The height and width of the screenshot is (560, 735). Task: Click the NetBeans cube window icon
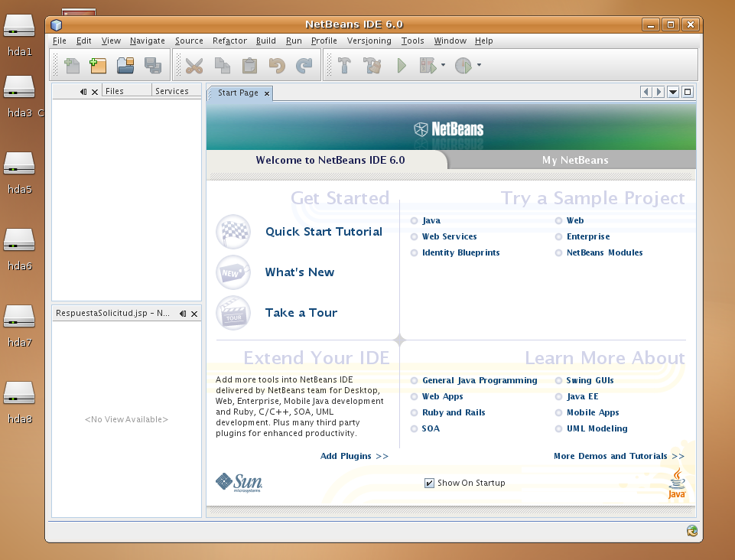click(x=57, y=24)
